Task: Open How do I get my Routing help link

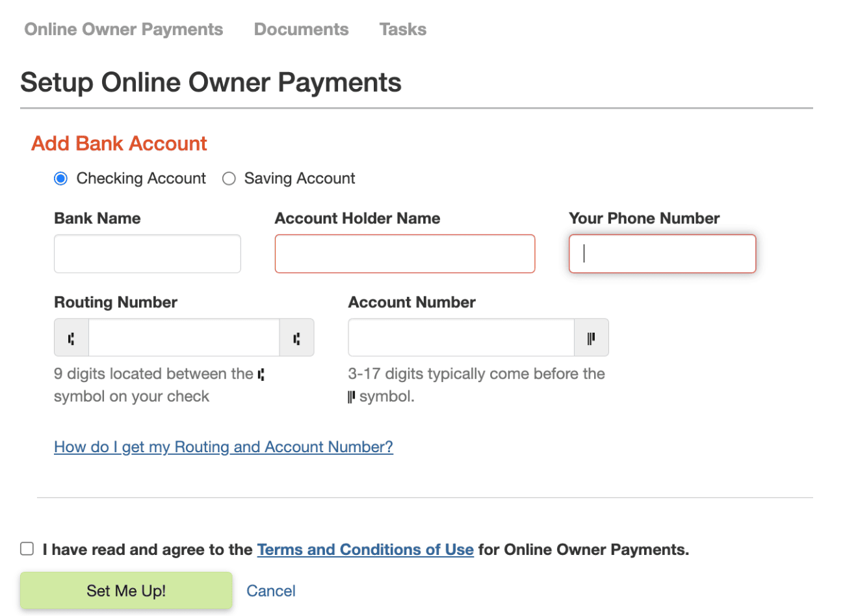Action: click(x=224, y=447)
